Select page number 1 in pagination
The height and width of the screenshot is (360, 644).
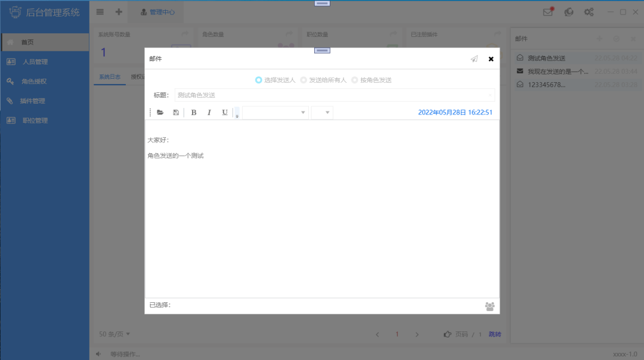[x=397, y=334]
